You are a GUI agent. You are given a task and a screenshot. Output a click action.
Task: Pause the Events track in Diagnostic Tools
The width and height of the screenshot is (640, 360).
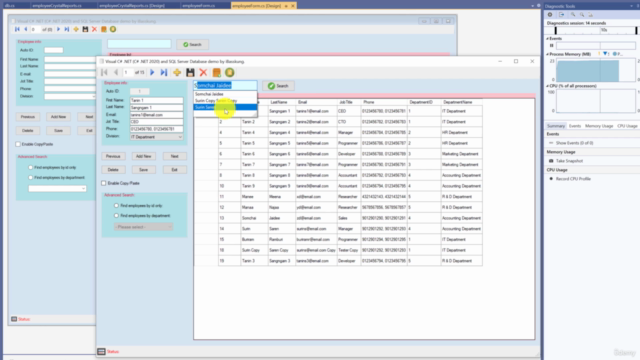pyautogui.click(x=551, y=46)
